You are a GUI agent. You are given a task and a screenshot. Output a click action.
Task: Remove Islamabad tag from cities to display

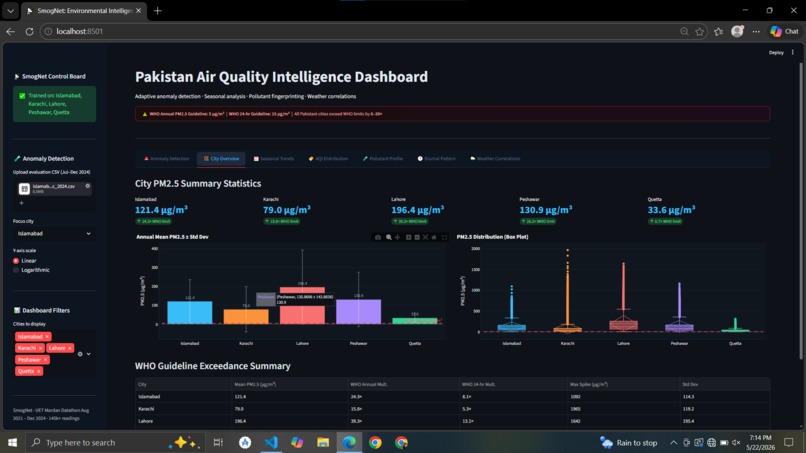point(47,337)
